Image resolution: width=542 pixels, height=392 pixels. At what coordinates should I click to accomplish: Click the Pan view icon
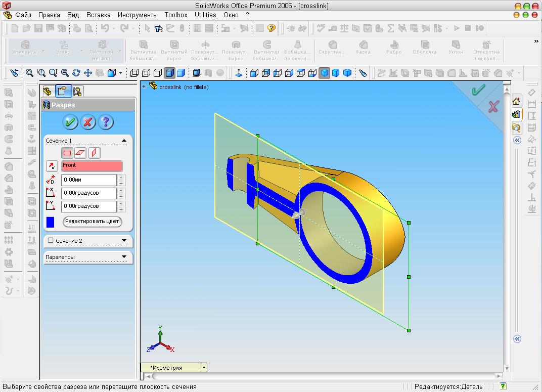(x=88, y=73)
